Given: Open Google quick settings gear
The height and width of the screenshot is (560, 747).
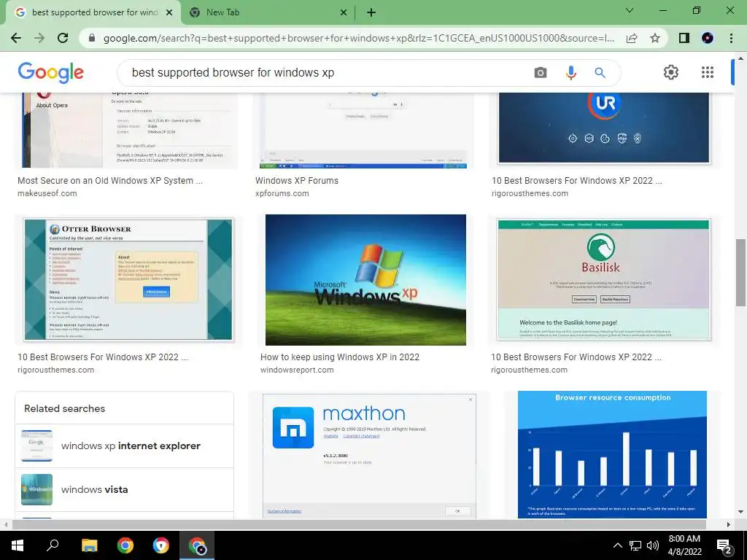Looking at the screenshot, I should (x=671, y=72).
